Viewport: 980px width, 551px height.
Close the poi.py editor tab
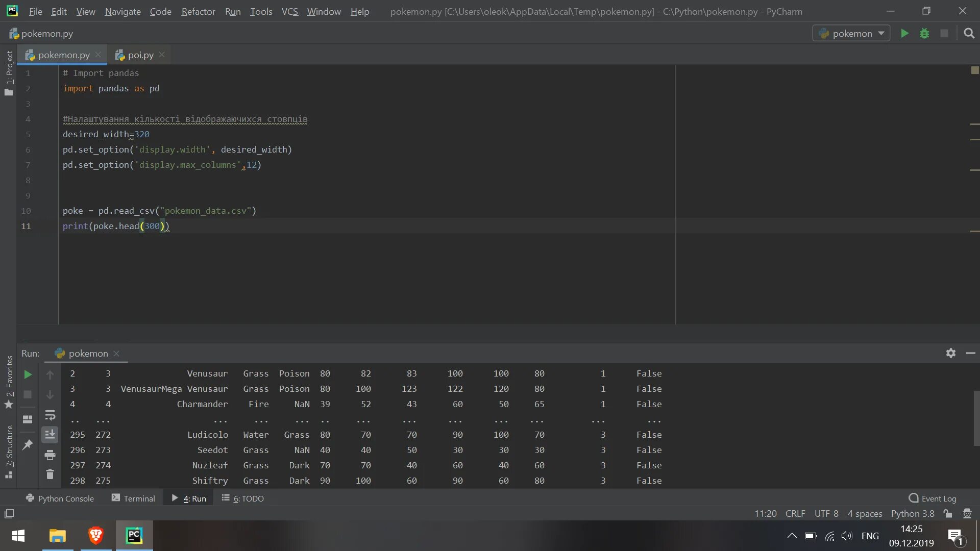[162, 55]
